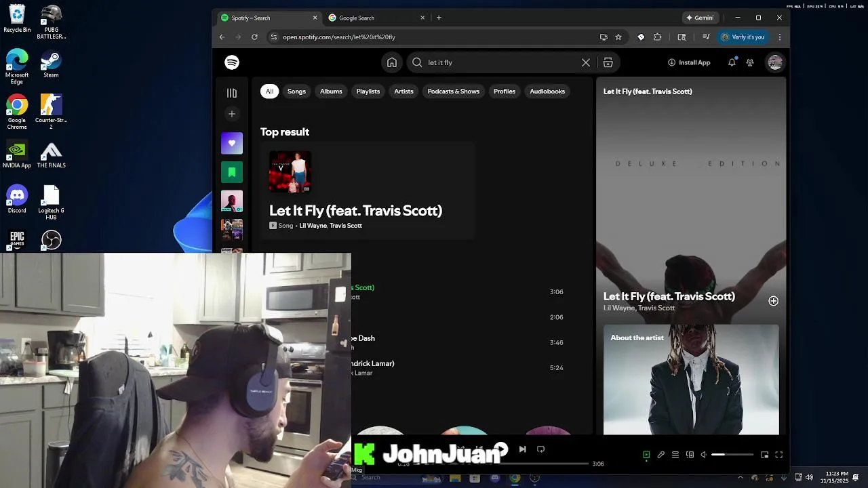Filter results by Profiles
The image size is (868, 488).
(505, 91)
